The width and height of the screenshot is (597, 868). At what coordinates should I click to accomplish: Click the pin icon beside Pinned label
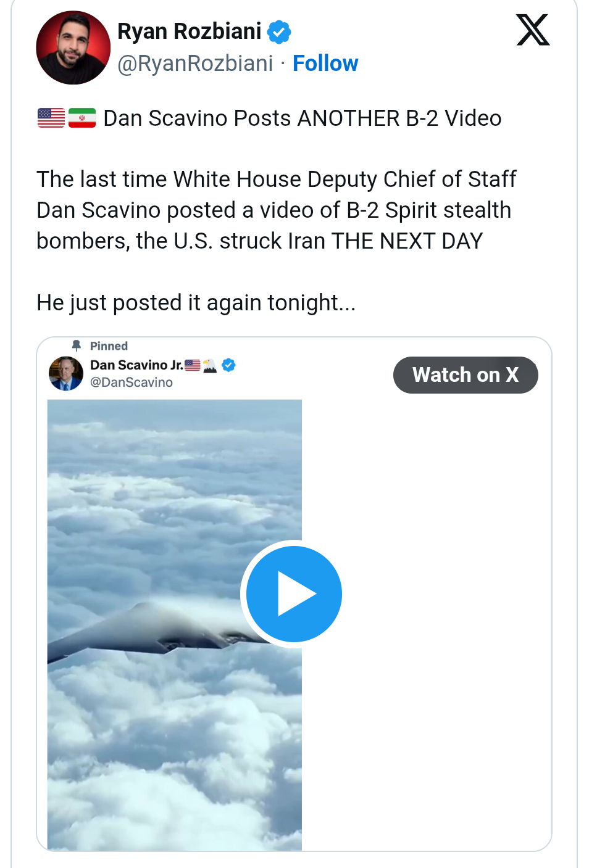tap(77, 345)
